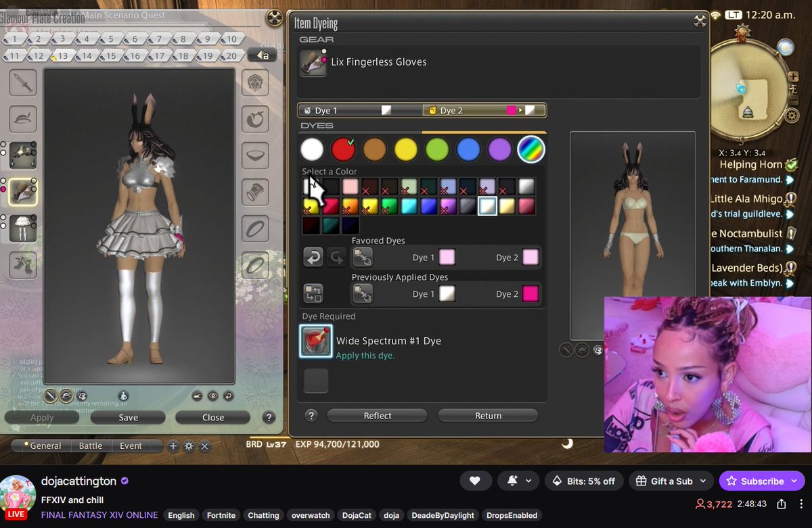Screen dimensions: 812x528
Task: Expand the Gift a Sub dropdown arrow
Action: (x=702, y=481)
